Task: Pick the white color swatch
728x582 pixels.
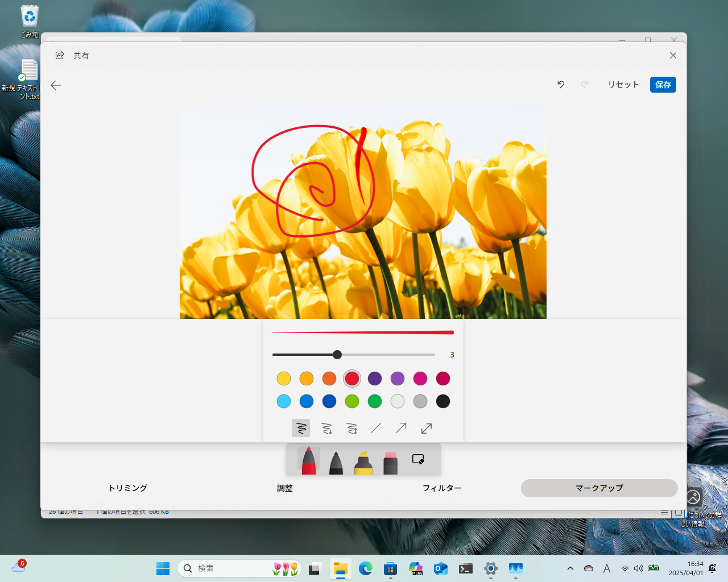Action: point(398,401)
